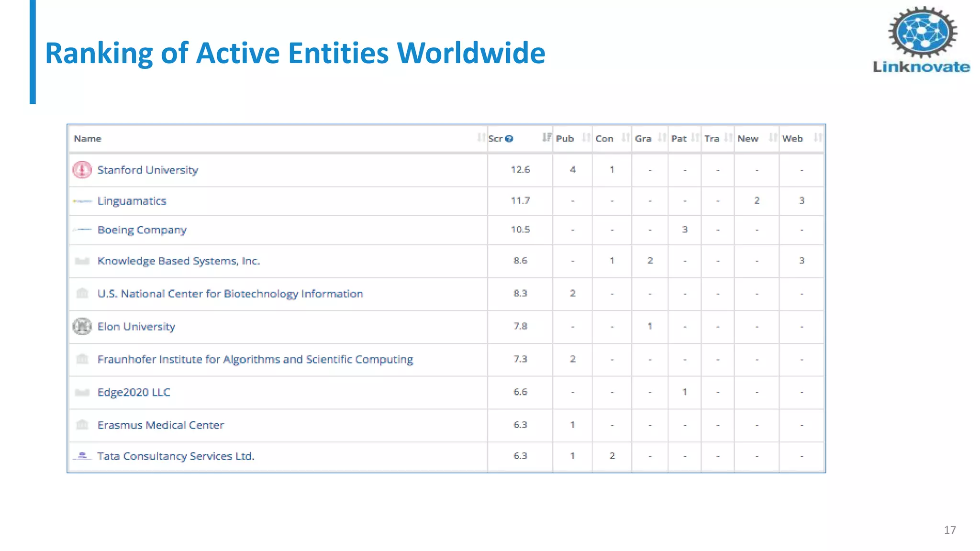The height and width of the screenshot is (551, 980).
Task: Open Fraunhofer Institute for Algorithms link
Action: point(255,360)
